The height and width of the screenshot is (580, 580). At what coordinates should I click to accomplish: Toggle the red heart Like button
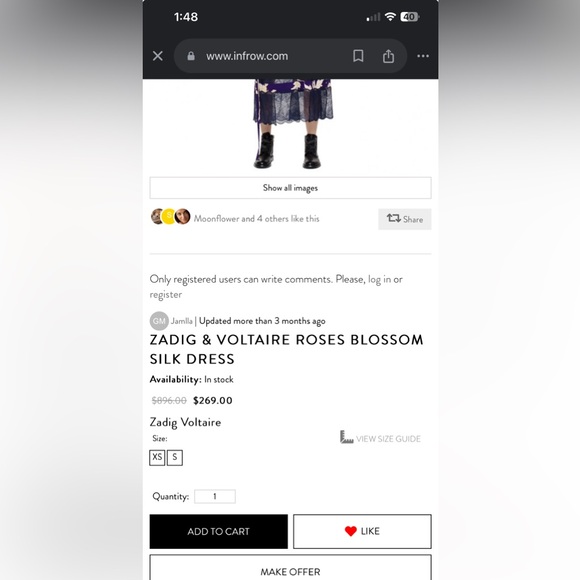(362, 532)
